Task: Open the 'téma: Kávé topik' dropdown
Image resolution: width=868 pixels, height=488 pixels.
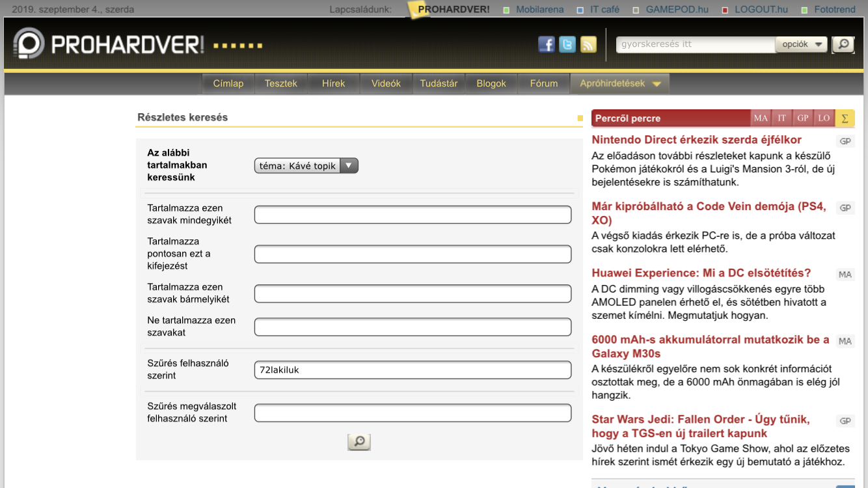Action: (x=306, y=165)
